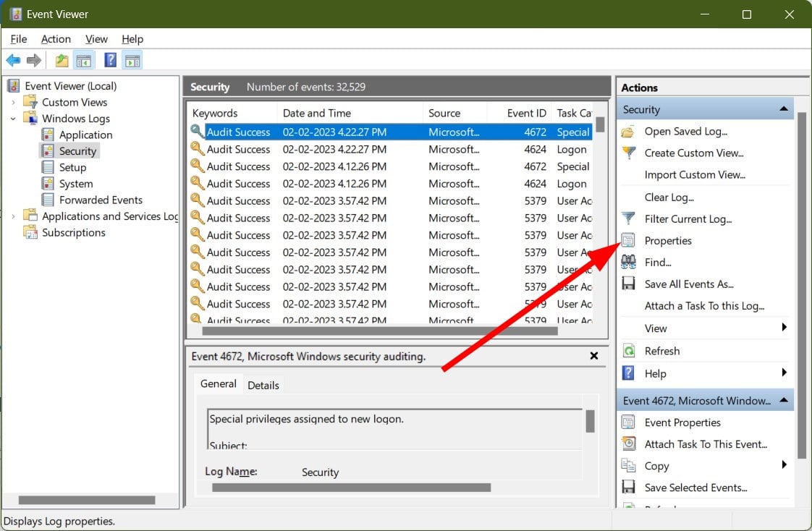Screen dimensions: 812x531
Task: Click the preview pane horizontal scrollbar
Action: click(352, 488)
